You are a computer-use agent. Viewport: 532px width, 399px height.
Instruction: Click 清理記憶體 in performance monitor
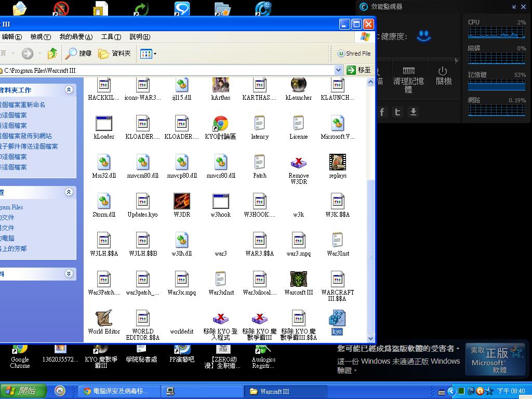(408, 81)
